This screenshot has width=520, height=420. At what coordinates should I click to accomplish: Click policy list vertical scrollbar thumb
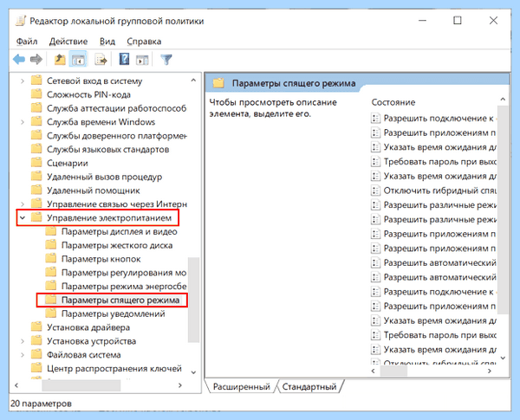point(503,210)
